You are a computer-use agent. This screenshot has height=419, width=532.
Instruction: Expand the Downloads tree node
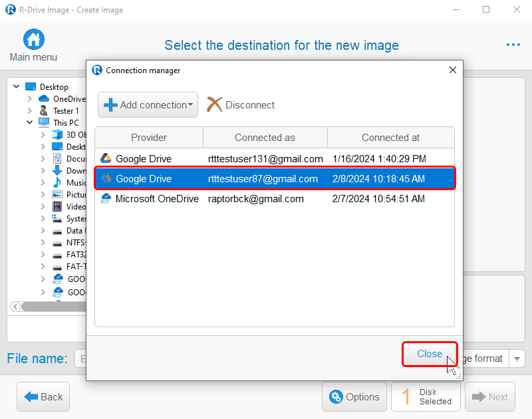(43, 170)
